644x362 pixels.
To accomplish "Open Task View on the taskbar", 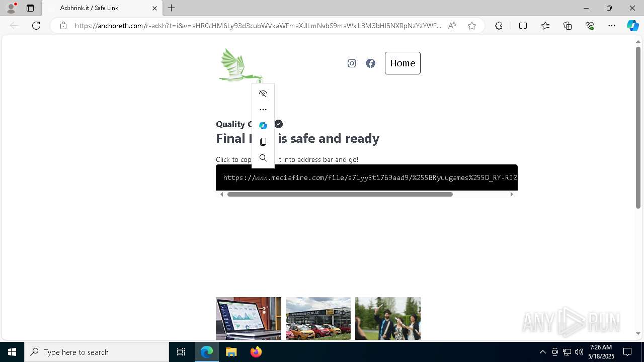I will [181, 352].
